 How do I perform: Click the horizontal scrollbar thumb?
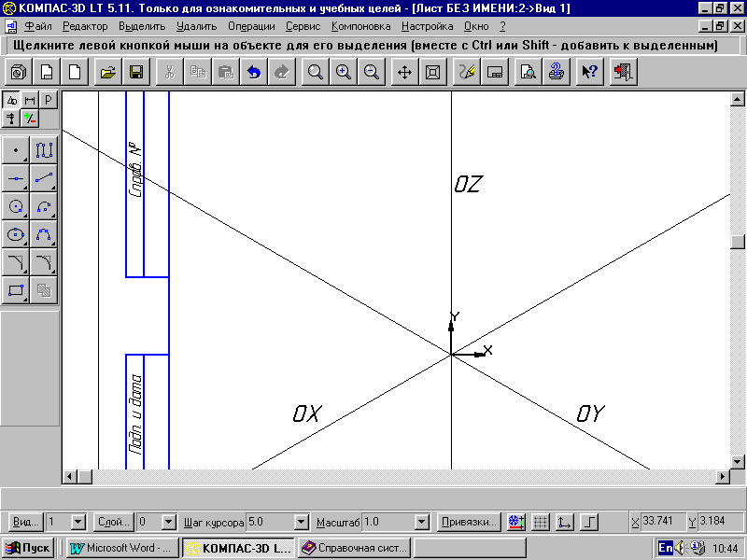pos(85,476)
